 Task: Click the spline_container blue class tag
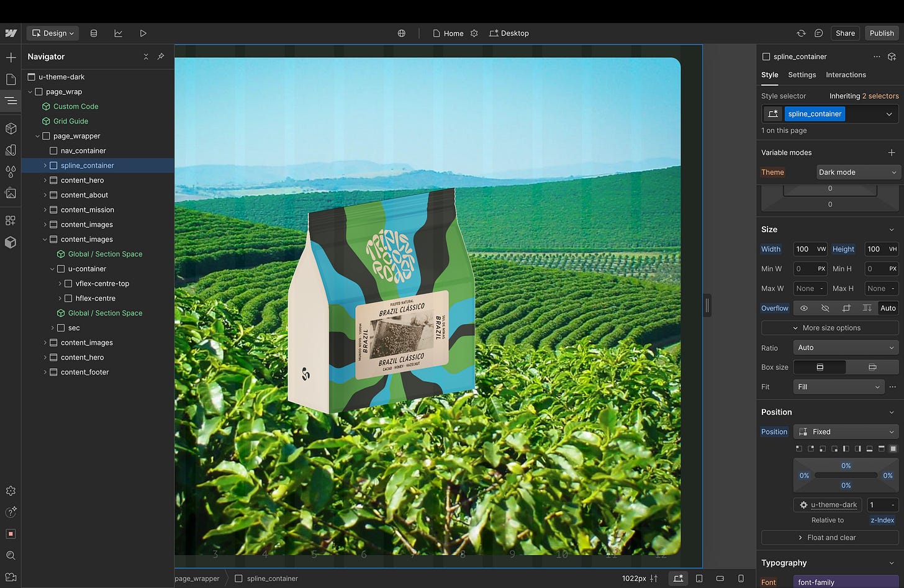[815, 114]
